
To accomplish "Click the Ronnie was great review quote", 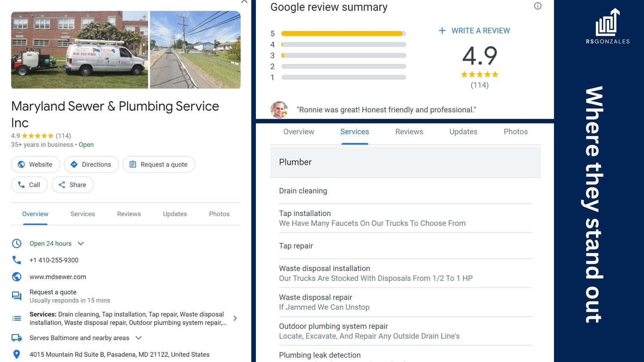I will (x=386, y=110).
